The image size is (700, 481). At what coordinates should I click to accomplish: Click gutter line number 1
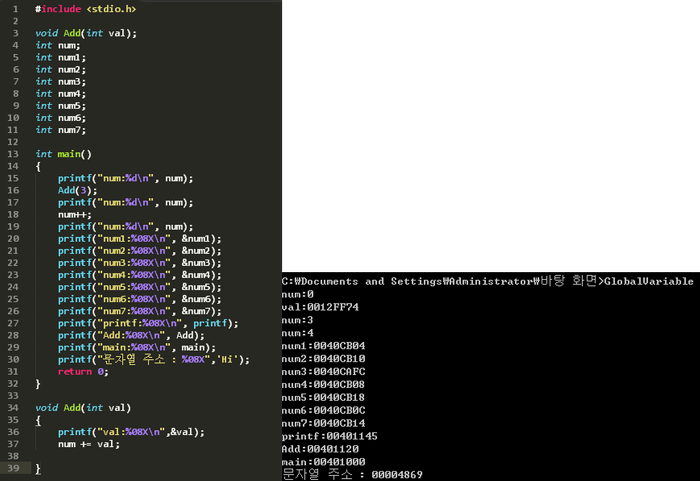(x=16, y=9)
